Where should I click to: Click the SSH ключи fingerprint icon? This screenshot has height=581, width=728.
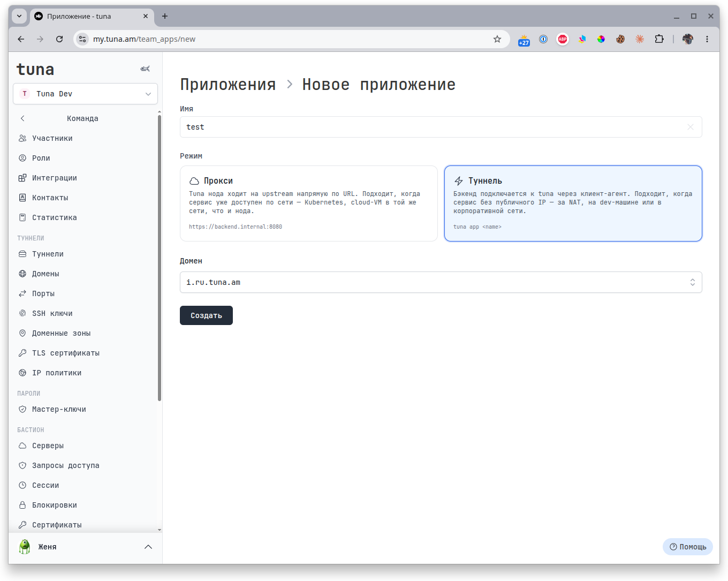point(22,313)
